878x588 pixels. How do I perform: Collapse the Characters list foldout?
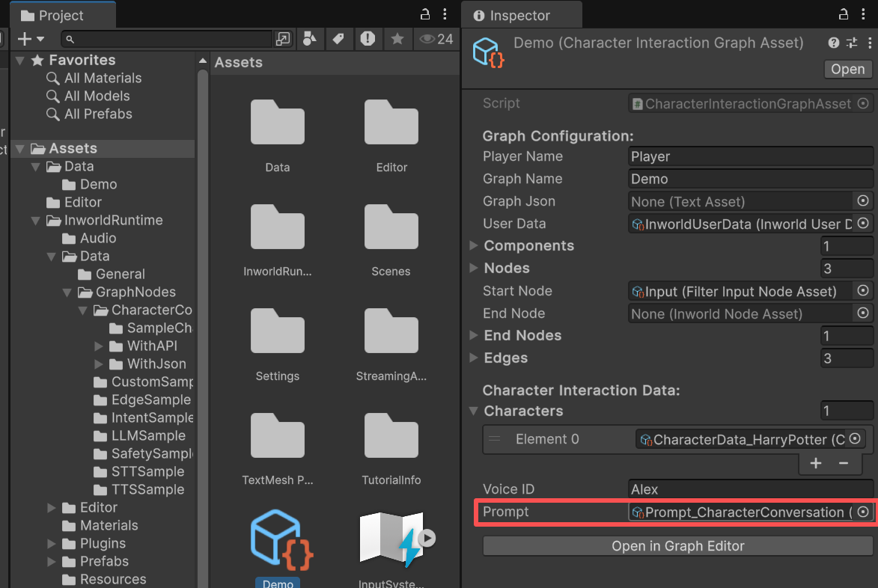coord(474,411)
